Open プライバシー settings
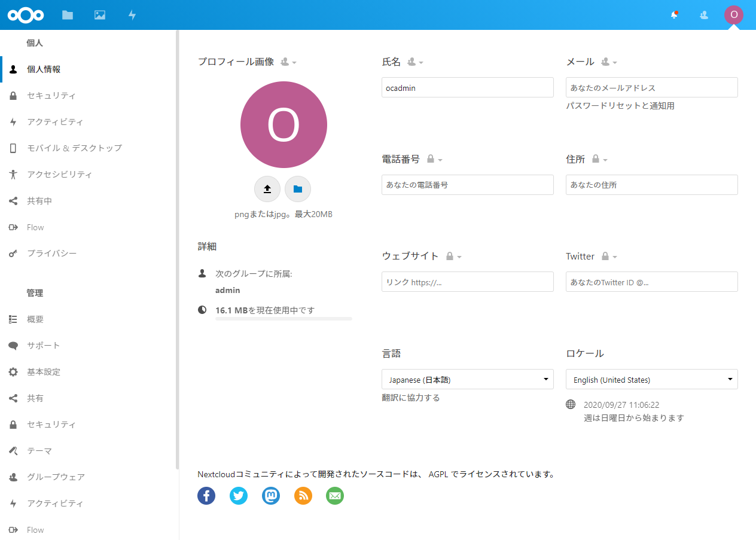This screenshot has height=540, width=756. pyautogui.click(x=89, y=254)
